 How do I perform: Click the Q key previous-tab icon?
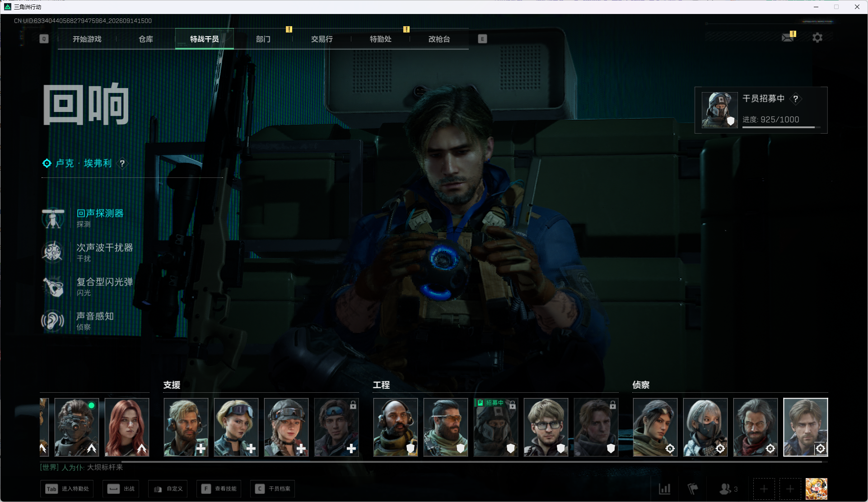point(44,39)
